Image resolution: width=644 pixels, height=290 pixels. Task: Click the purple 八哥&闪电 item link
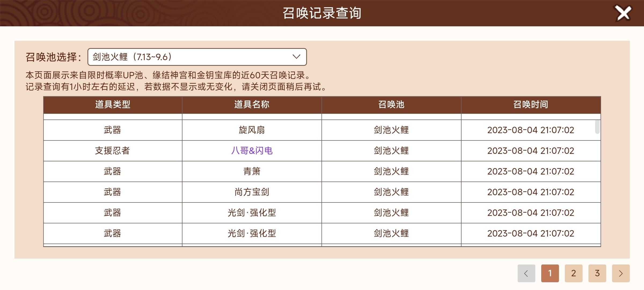[252, 151]
